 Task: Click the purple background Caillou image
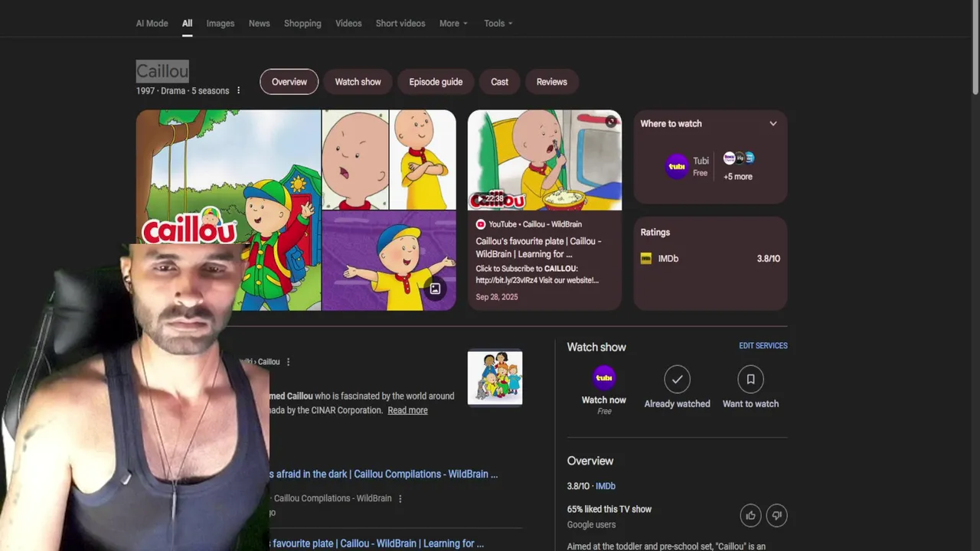[389, 261]
